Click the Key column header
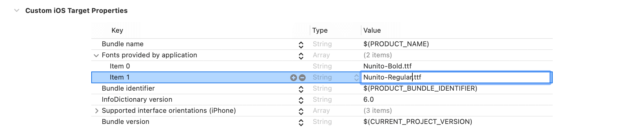Viewport: 644px width, 127px height. (117, 31)
